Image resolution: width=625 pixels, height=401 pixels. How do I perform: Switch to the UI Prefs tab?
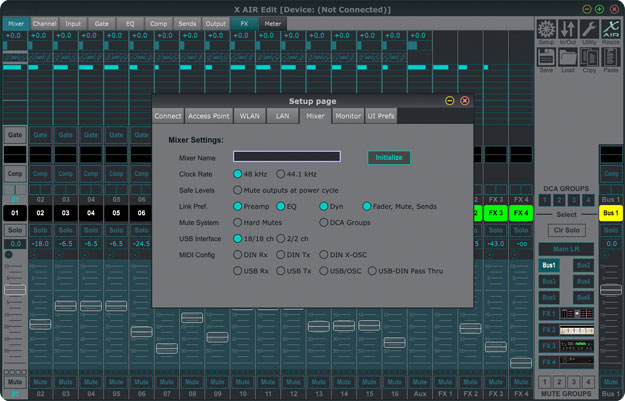(381, 116)
